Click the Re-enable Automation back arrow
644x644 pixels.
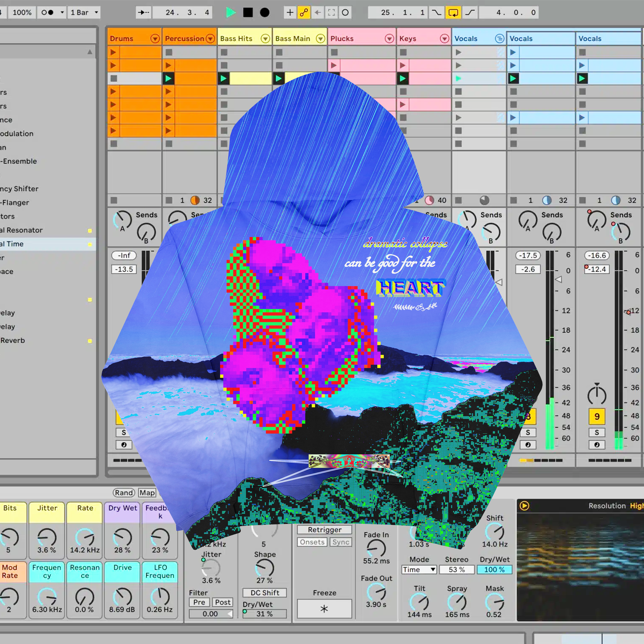click(x=318, y=13)
